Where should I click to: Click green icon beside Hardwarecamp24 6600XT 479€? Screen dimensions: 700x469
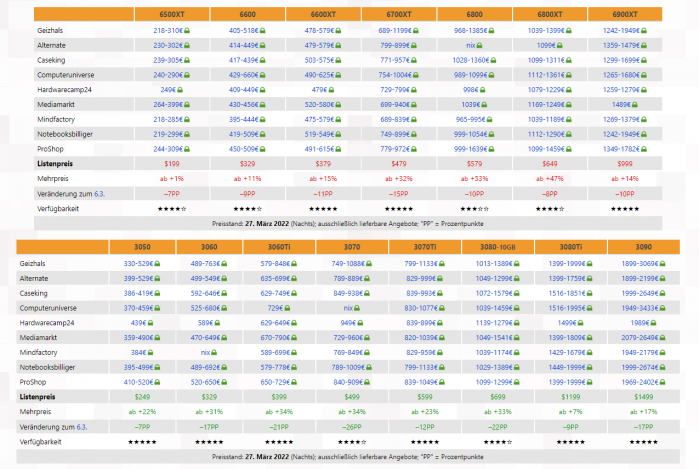(331, 90)
